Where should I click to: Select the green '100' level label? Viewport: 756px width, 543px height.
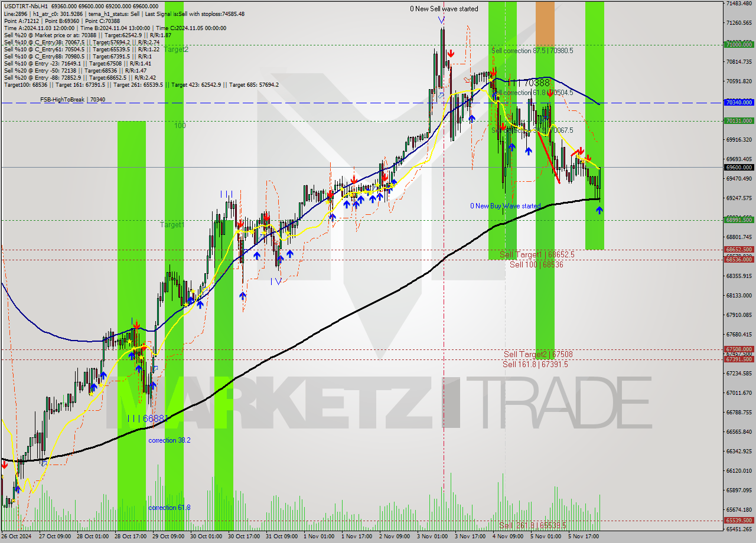point(180,126)
